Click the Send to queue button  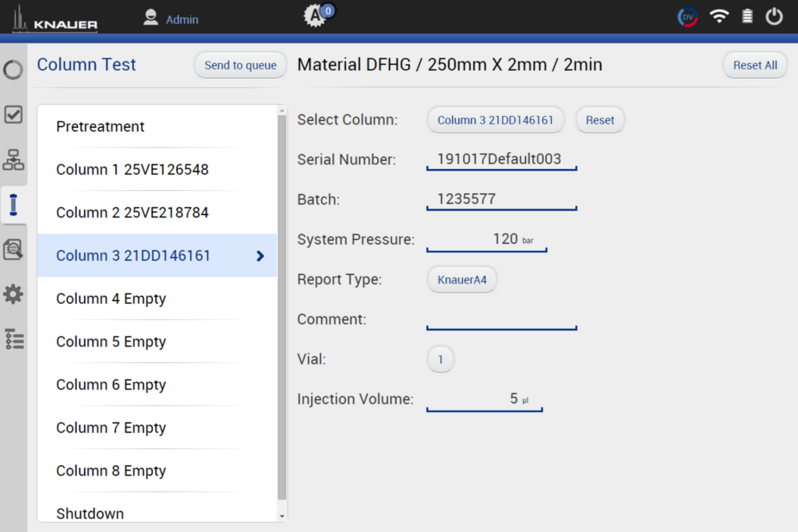(x=240, y=65)
